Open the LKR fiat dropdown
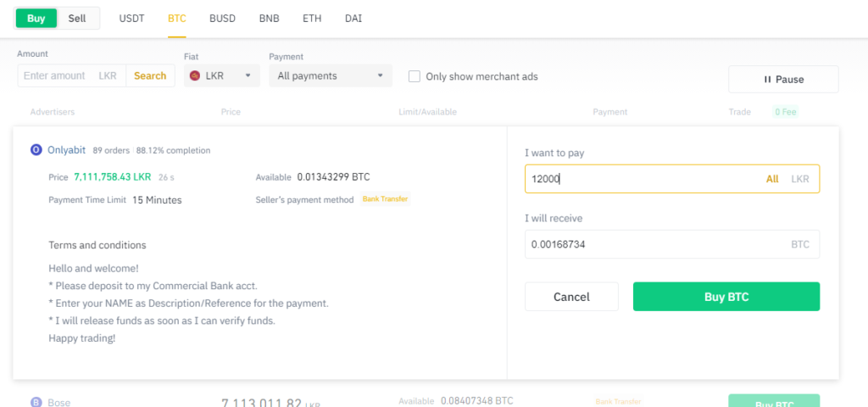 coord(222,75)
